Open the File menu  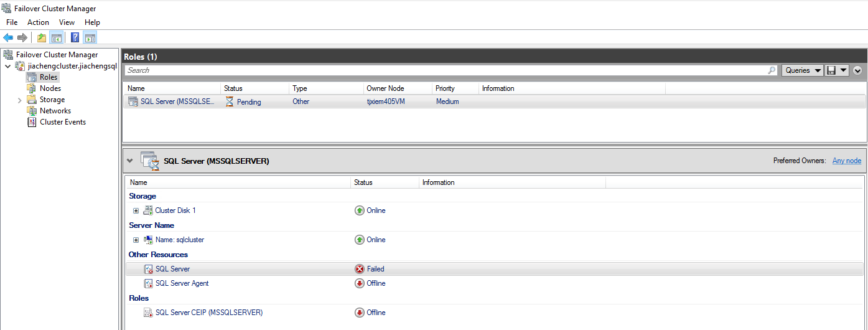click(x=12, y=22)
